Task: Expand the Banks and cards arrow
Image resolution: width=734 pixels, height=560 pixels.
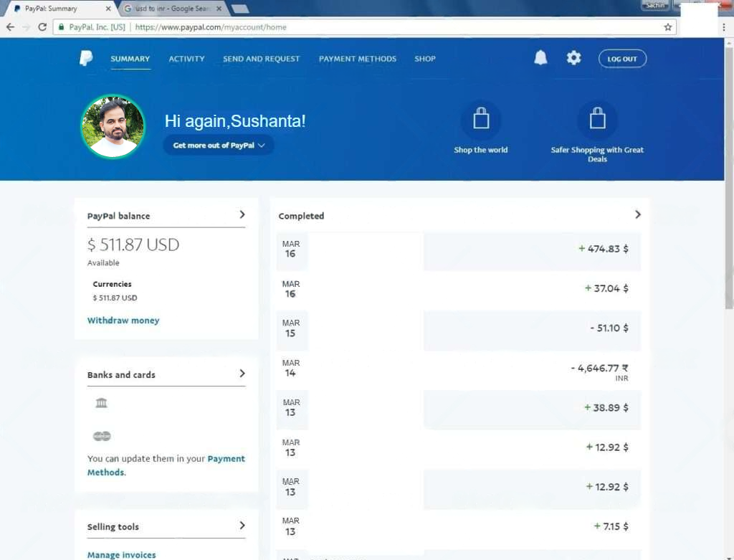Action: pos(242,373)
